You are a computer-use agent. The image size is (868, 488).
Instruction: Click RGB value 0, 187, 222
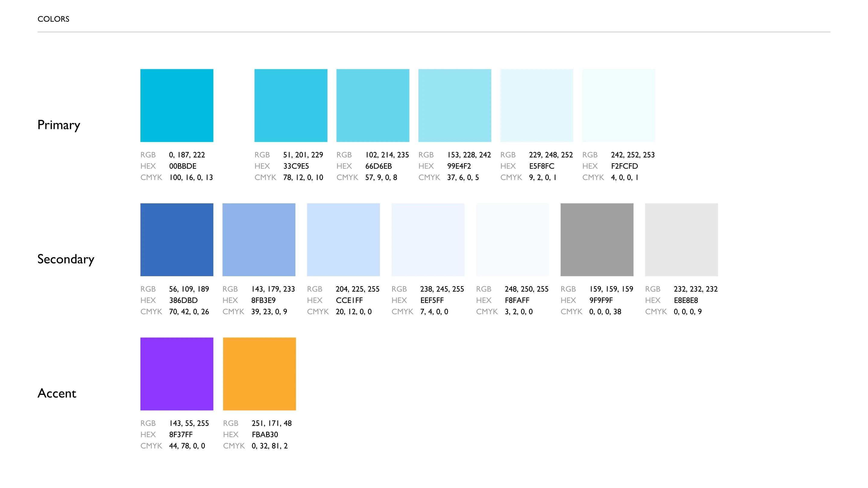187,155
